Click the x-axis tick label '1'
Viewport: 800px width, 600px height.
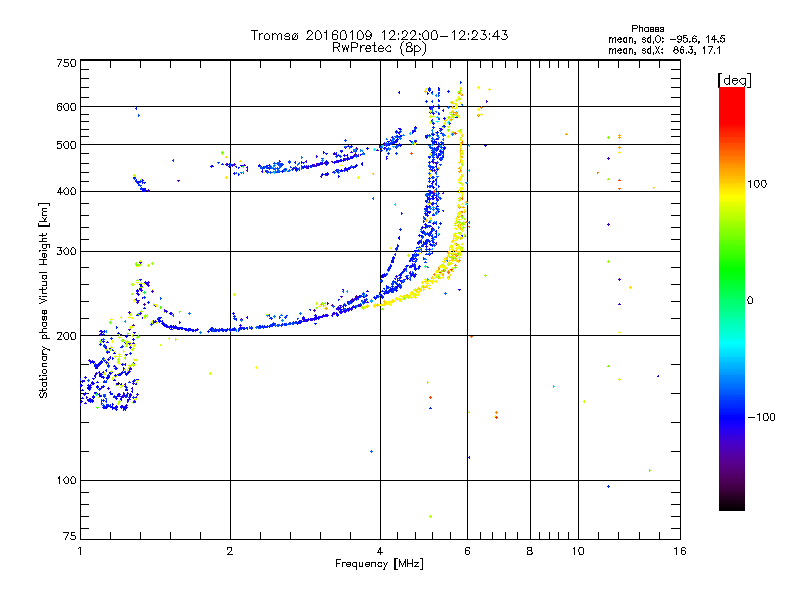[x=80, y=552]
